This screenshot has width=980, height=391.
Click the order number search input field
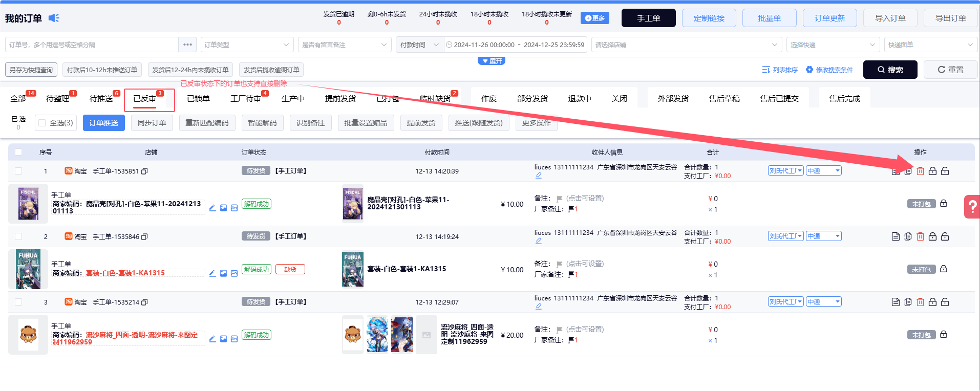(x=92, y=45)
